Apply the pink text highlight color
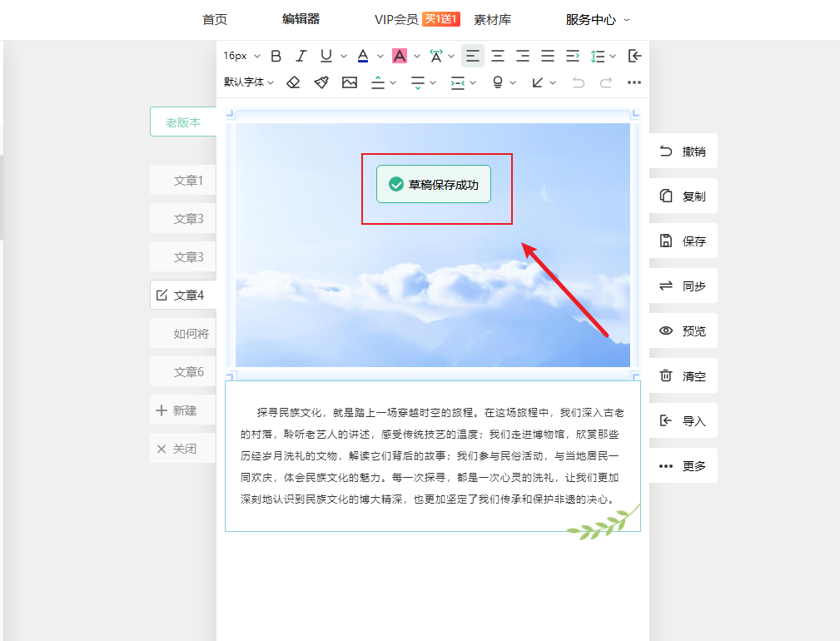The height and width of the screenshot is (641, 840). (x=399, y=56)
